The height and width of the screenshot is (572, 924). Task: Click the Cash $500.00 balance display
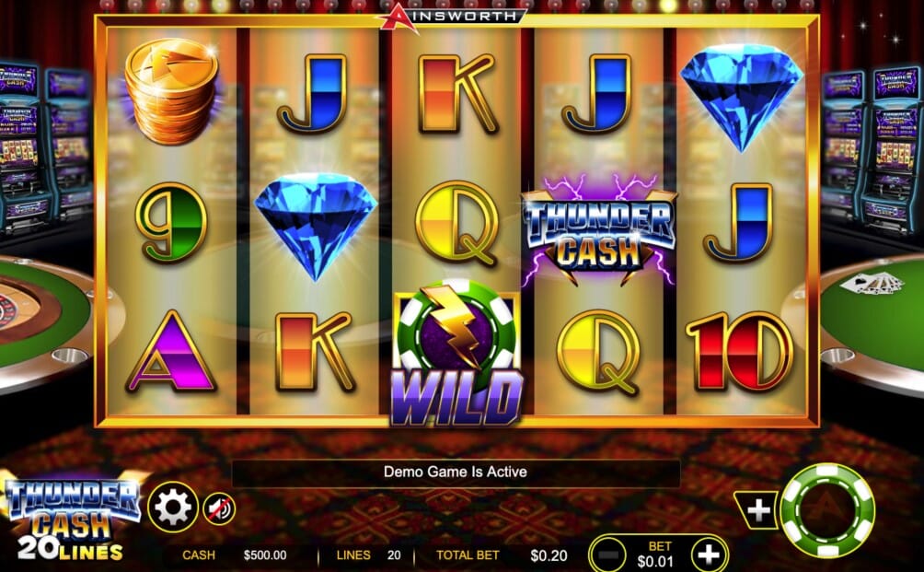point(235,554)
